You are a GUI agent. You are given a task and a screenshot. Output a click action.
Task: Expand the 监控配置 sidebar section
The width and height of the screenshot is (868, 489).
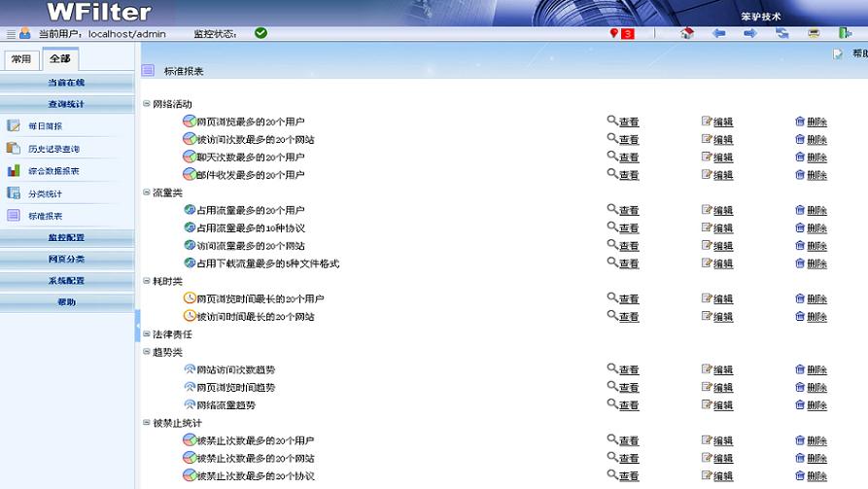pyautogui.click(x=66, y=238)
